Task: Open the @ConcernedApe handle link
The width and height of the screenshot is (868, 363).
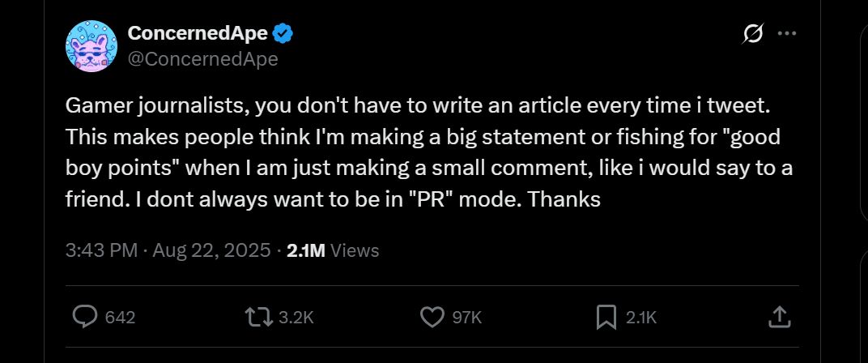Action: click(202, 59)
